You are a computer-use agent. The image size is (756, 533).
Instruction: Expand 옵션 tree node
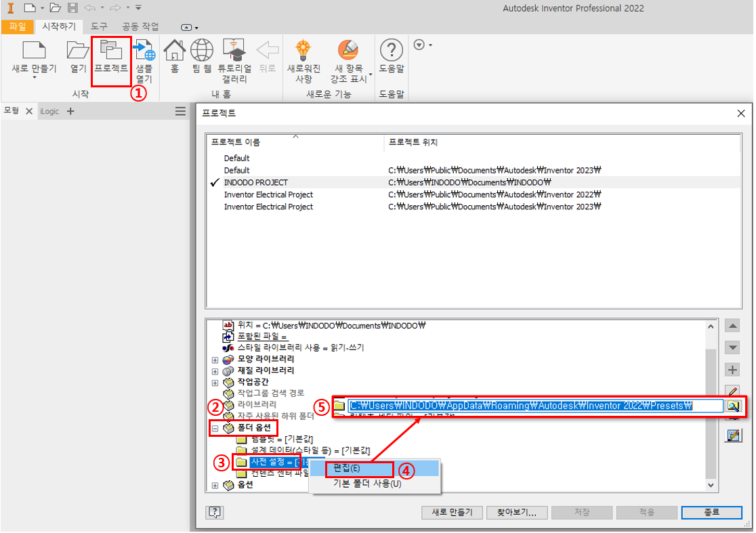[x=215, y=486]
